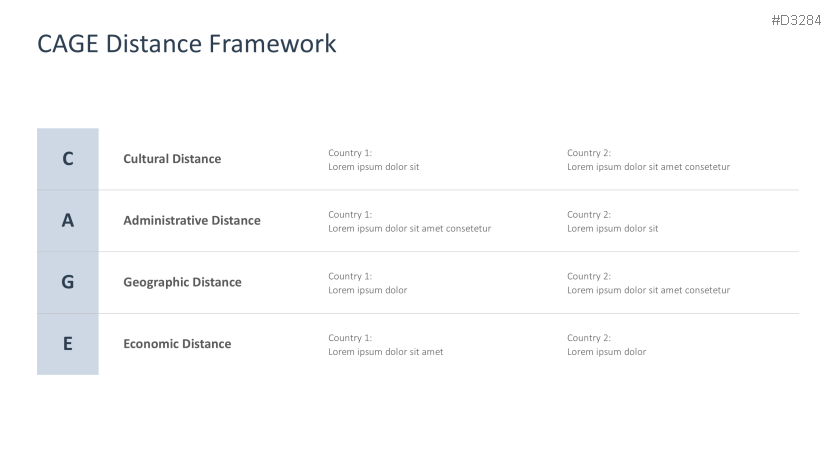
Task: Click the CAGE Distance Framework title
Action: click(x=186, y=44)
